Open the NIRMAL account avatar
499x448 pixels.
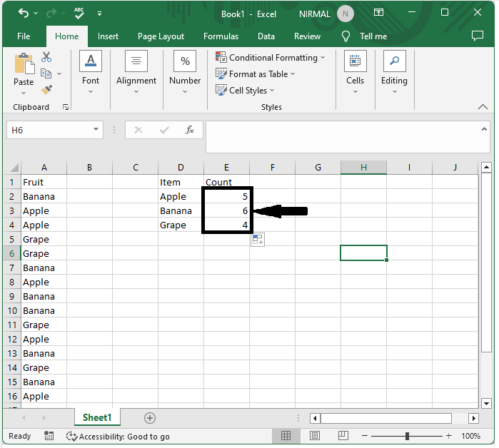click(x=346, y=14)
